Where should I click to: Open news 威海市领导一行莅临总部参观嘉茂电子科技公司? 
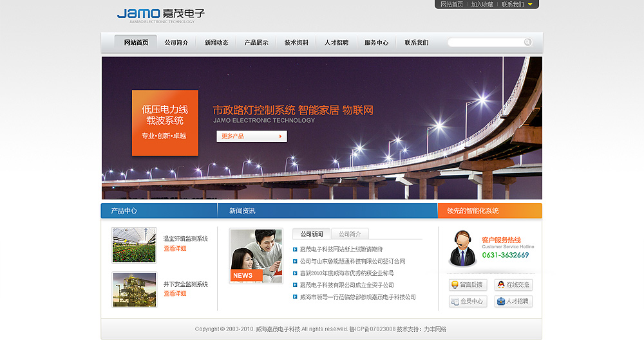tap(357, 297)
